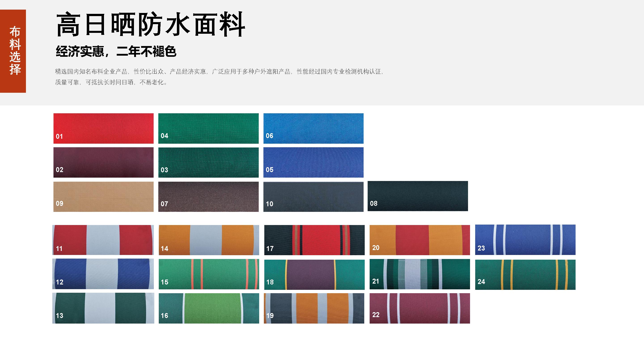This screenshot has height=362, width=644.
Task: Select blue and white striped swatch 12
Action: pos(103,274)
